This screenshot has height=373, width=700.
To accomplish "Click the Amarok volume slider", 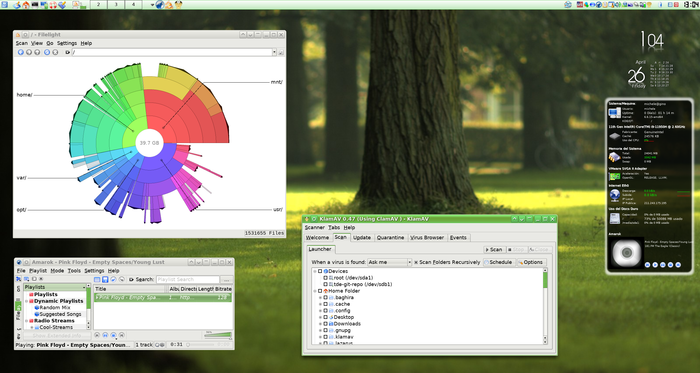I will click(x=218, y=335).
